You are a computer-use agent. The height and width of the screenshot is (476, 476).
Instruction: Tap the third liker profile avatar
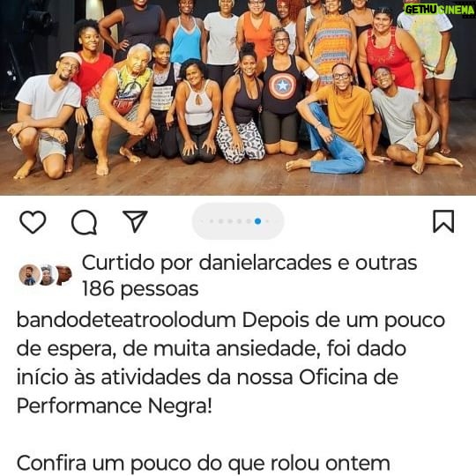coord(63,275)
